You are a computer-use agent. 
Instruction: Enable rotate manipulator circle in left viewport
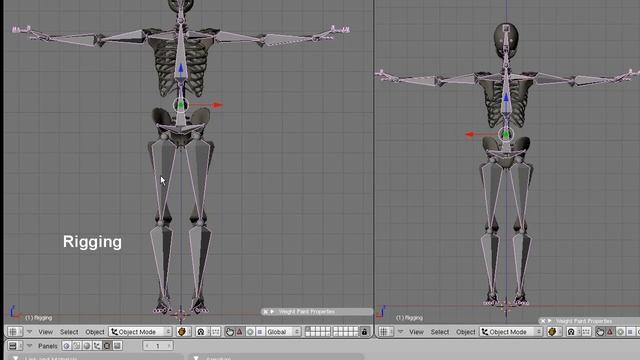coord(250,332)
